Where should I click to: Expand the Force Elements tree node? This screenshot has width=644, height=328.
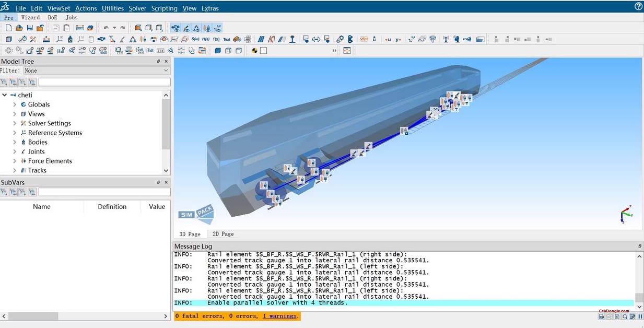[x=15, y=161]
